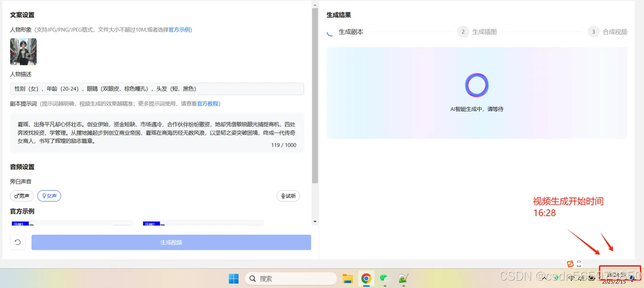Screen dimensions: 644x288
Task: Click the scroll-down arrow of the settings panel
Action: pos(315,222)
